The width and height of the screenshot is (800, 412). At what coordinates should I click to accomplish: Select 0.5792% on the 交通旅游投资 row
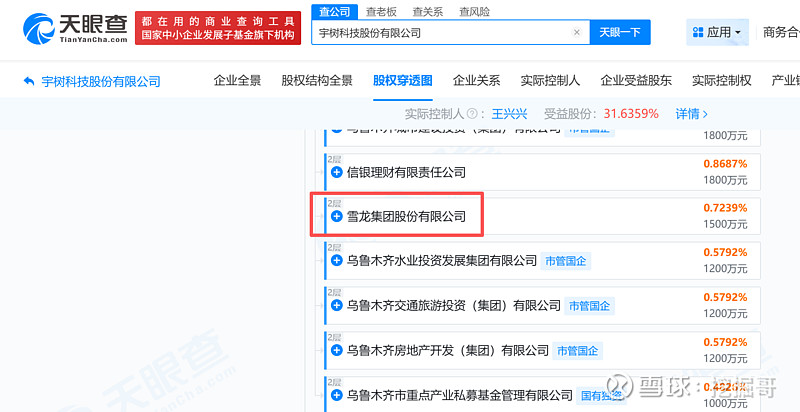click(x=725, y=297)
